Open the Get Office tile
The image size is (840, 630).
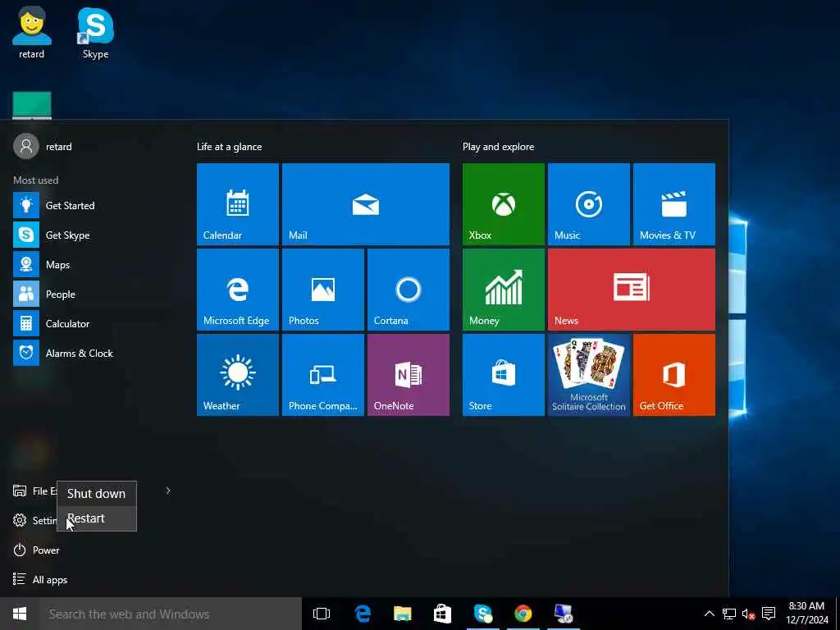click(674, 374)
